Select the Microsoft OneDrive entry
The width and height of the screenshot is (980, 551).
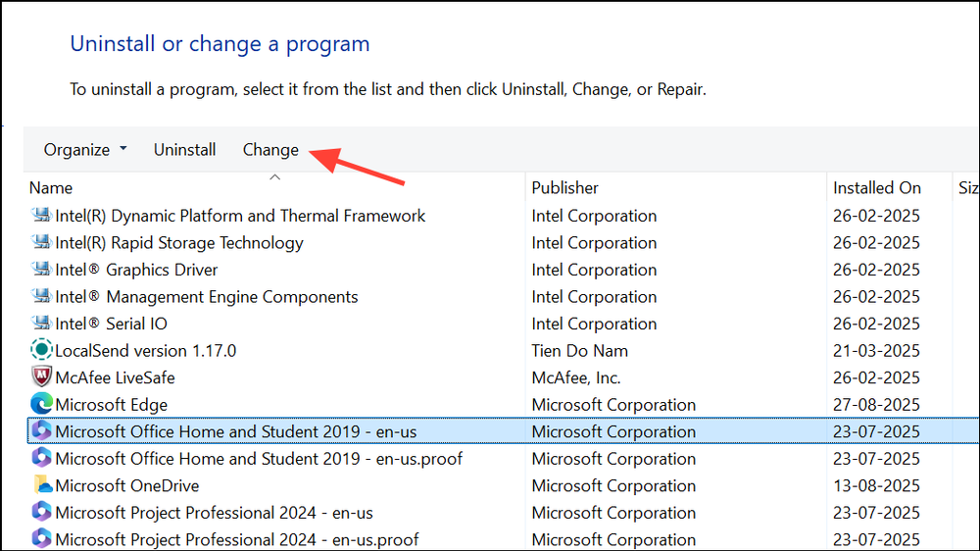126,485
